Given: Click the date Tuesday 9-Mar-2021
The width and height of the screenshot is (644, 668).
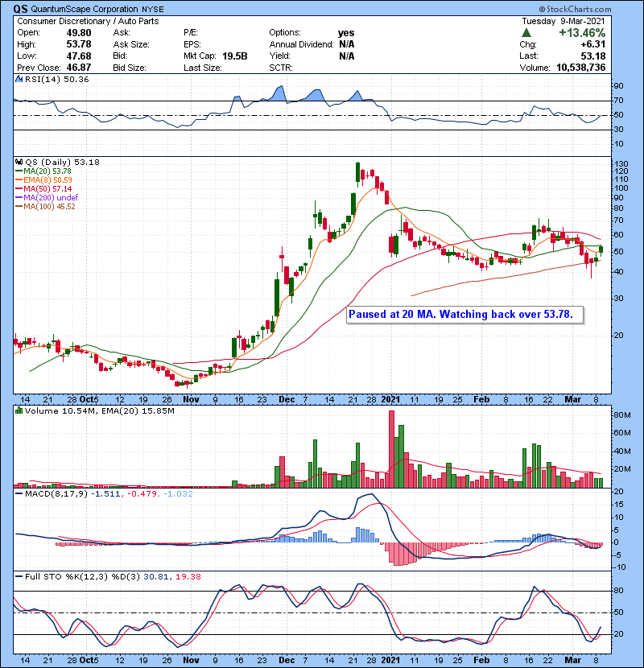Looking at the screenshot, I should coord(563,21).
